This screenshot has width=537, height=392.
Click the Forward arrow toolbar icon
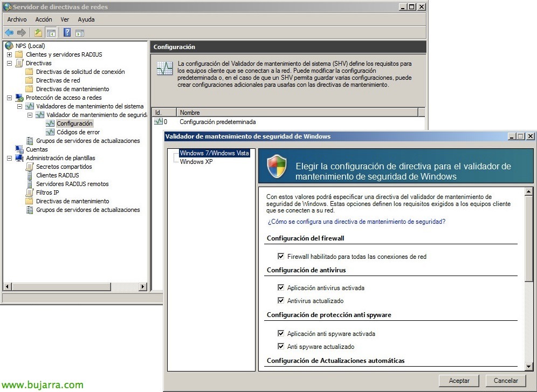[x=22, y=33]
